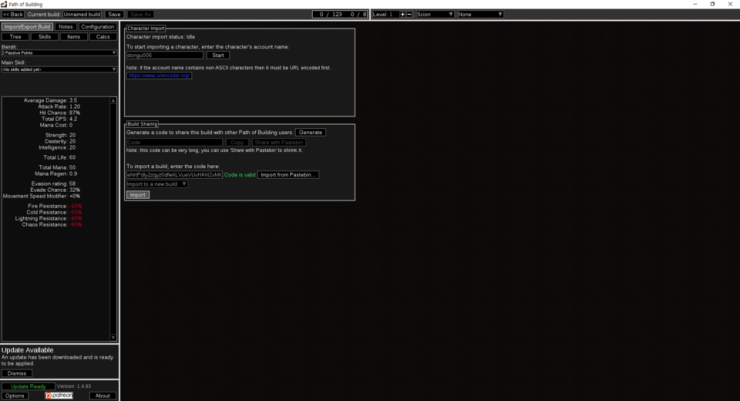Decrease level with the minus button

409,14
